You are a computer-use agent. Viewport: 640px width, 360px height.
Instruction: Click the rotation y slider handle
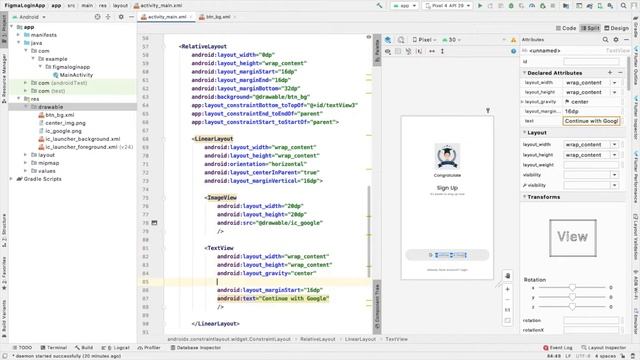point(572,297)
